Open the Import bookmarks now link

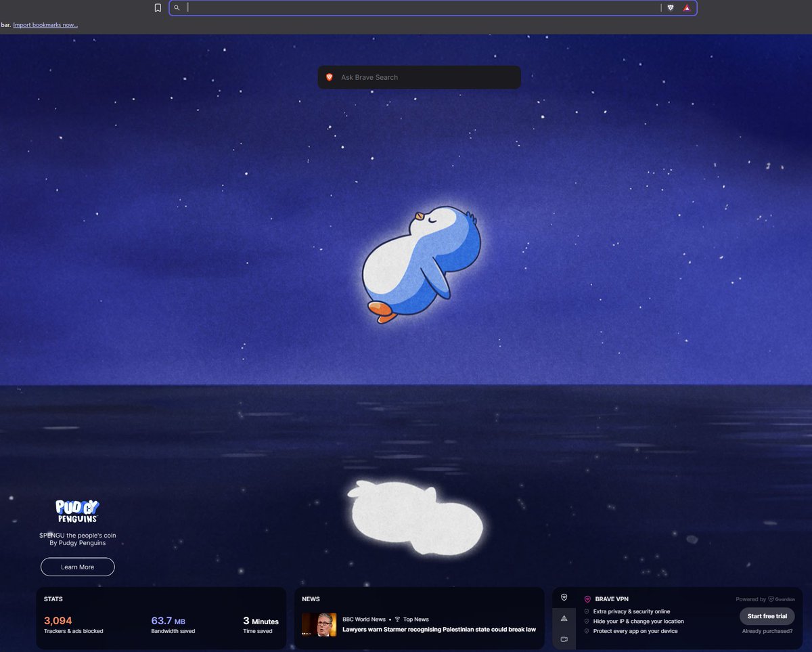45,25
